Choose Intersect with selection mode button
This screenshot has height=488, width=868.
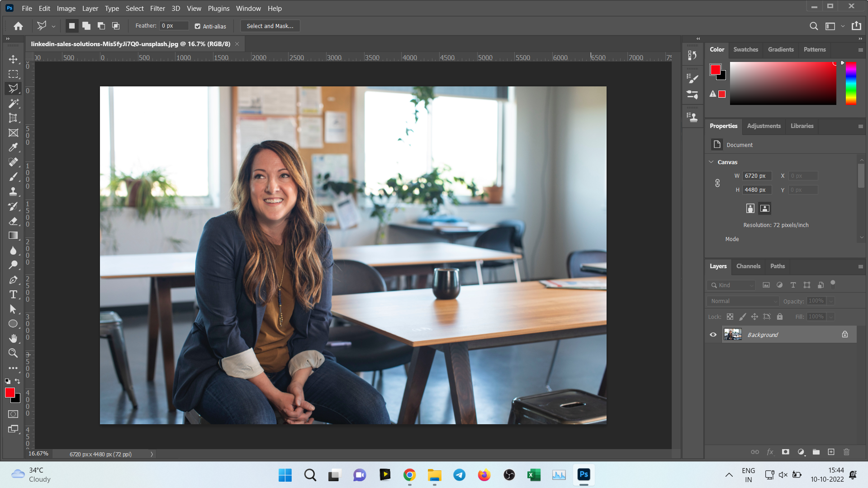tap(116, 26)
